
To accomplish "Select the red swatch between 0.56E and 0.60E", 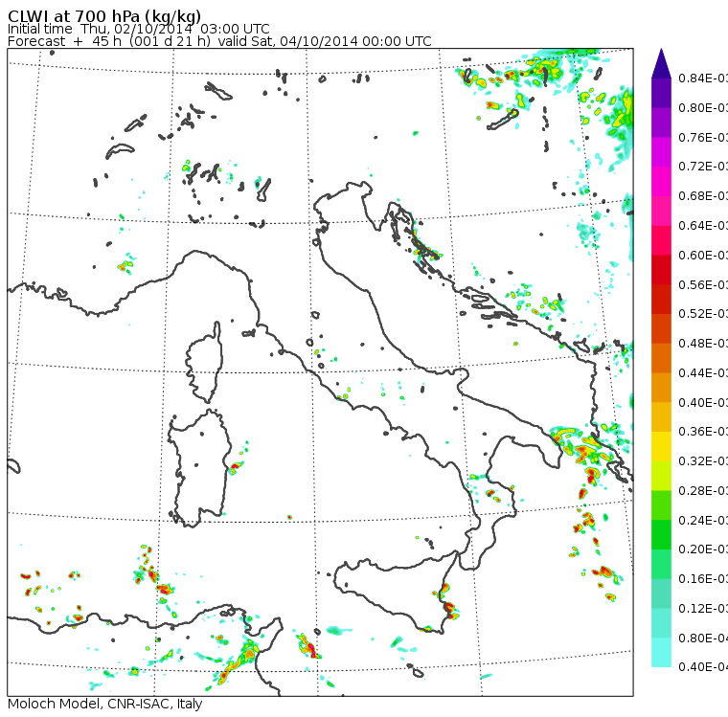I will pyautogui.click(x=661, y=270).
